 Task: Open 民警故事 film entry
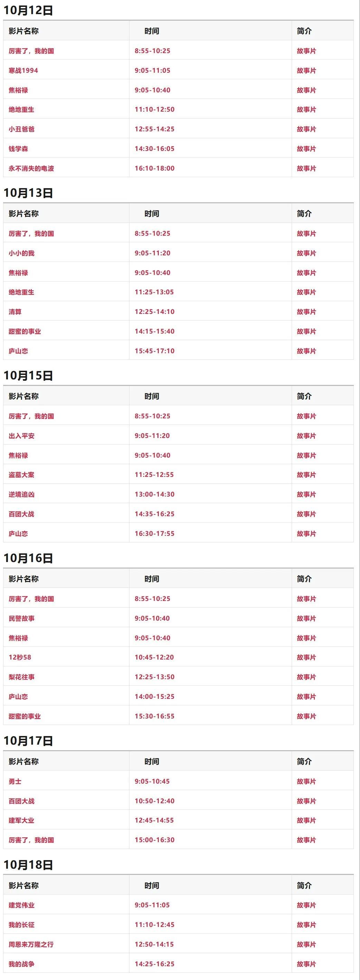(21, 618)
